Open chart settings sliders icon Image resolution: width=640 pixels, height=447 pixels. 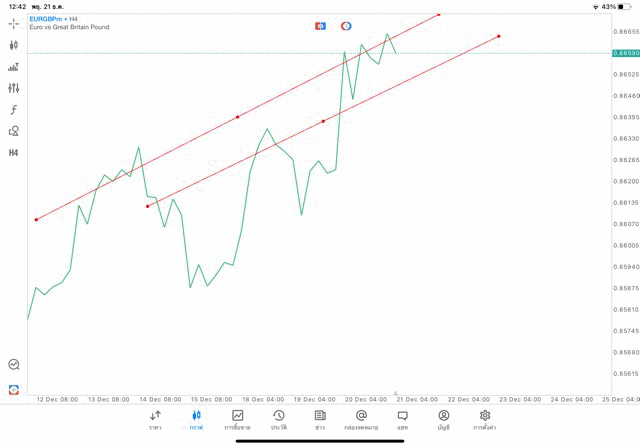coord(14,88)
